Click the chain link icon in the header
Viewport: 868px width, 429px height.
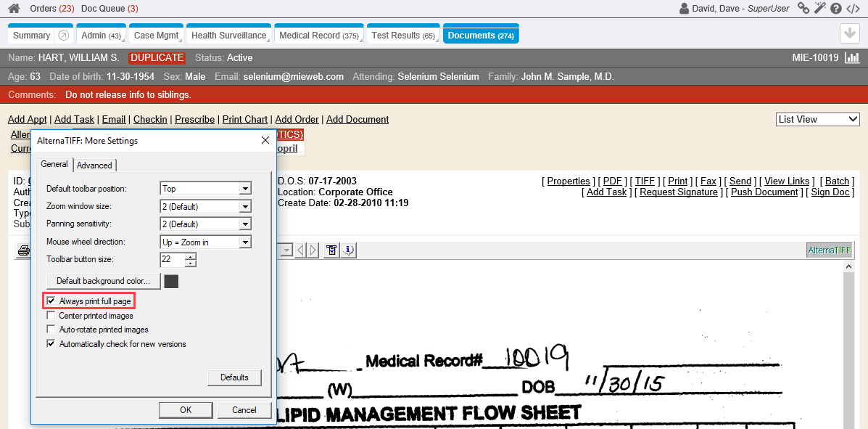pos(803,9)
